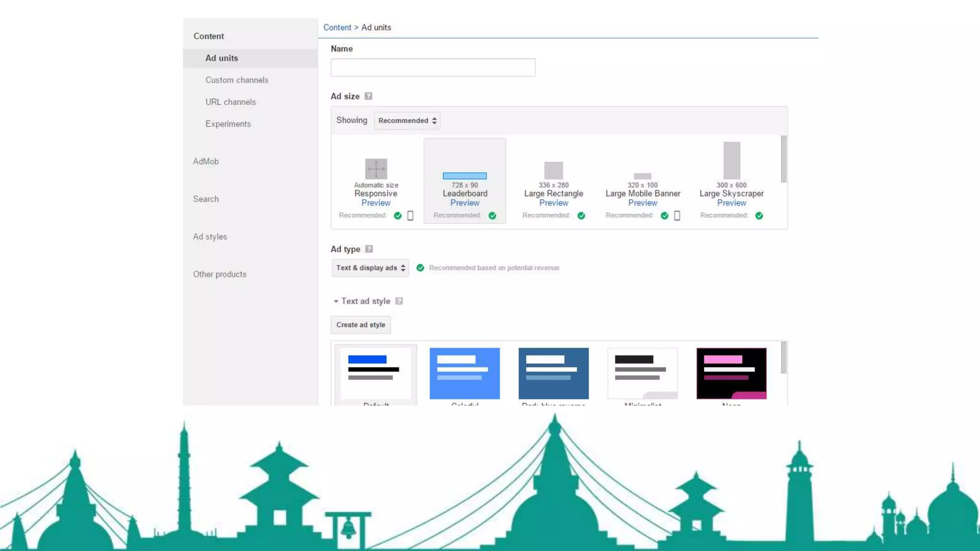The image size is (980, 551).
Task: Click the ad unit Name input field
Action: coord(433,67)
